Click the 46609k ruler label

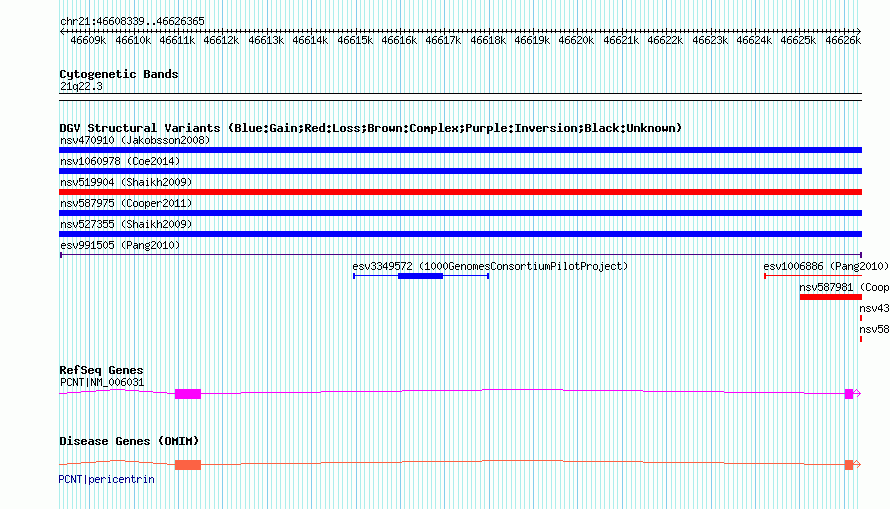[x=88, y=41]
